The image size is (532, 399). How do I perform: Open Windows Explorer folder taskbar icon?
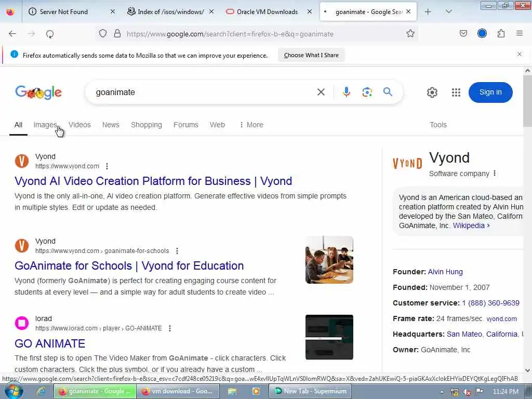[x=232, y=391]
